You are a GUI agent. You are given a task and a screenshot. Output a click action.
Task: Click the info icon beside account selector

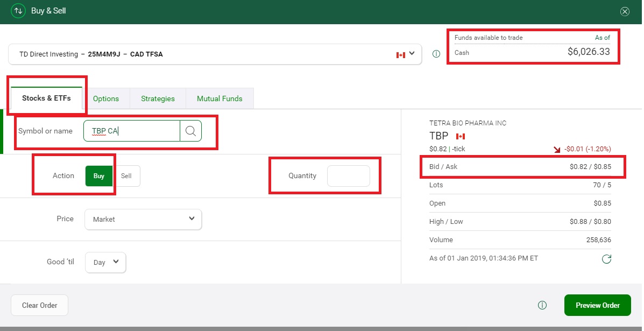pos(436,54)
